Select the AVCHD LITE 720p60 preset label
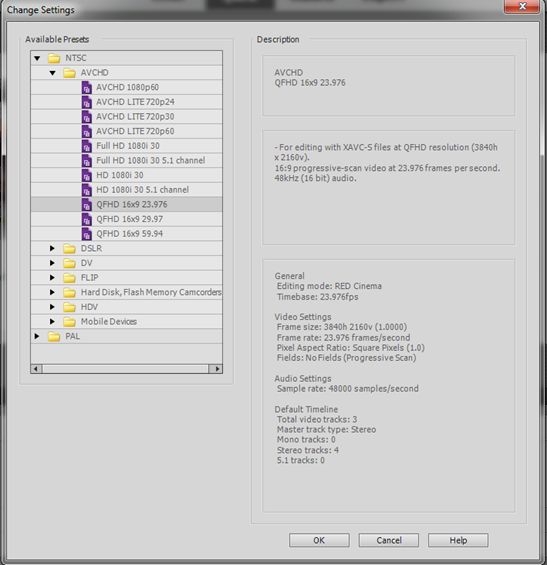The height and width of the screenshot is (565, 547). (x=135, y=131)
